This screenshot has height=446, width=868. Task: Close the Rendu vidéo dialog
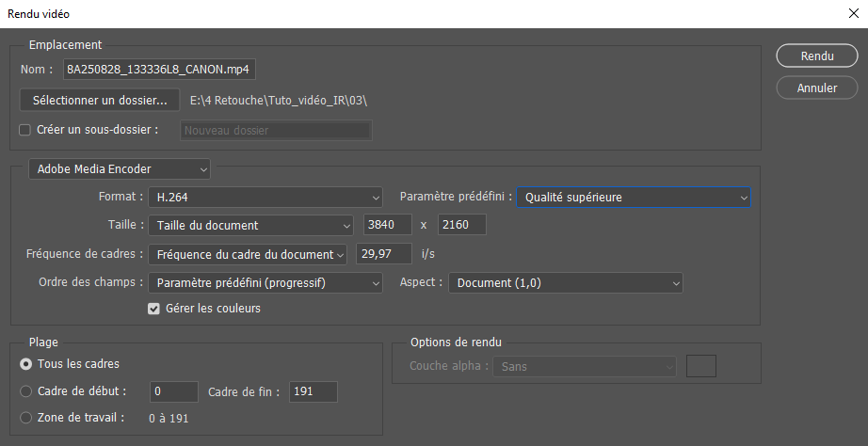[852, 13]
